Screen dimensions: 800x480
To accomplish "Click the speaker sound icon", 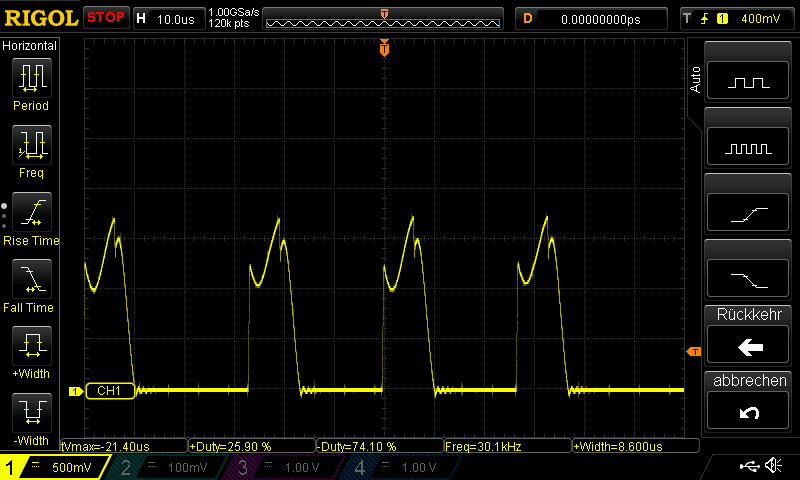I will tap(773, 466).
